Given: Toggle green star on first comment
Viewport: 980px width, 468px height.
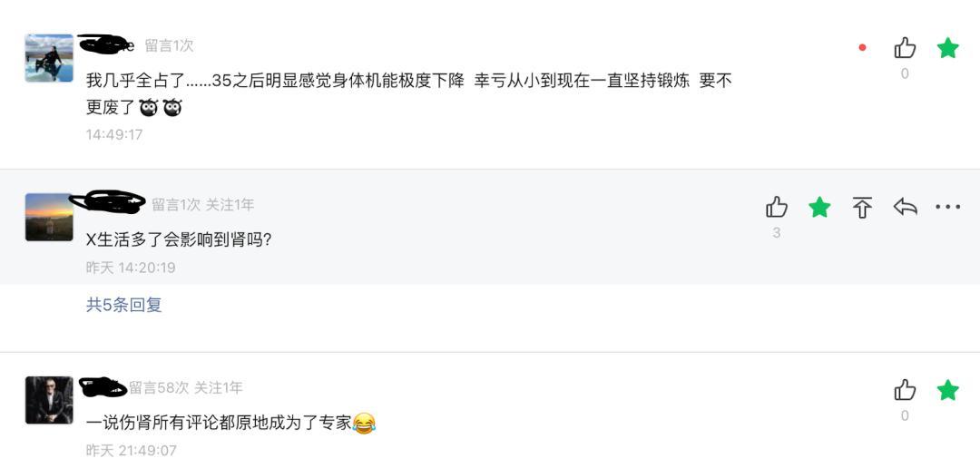Looking at the screenshot, I should [x=947, y=48].
